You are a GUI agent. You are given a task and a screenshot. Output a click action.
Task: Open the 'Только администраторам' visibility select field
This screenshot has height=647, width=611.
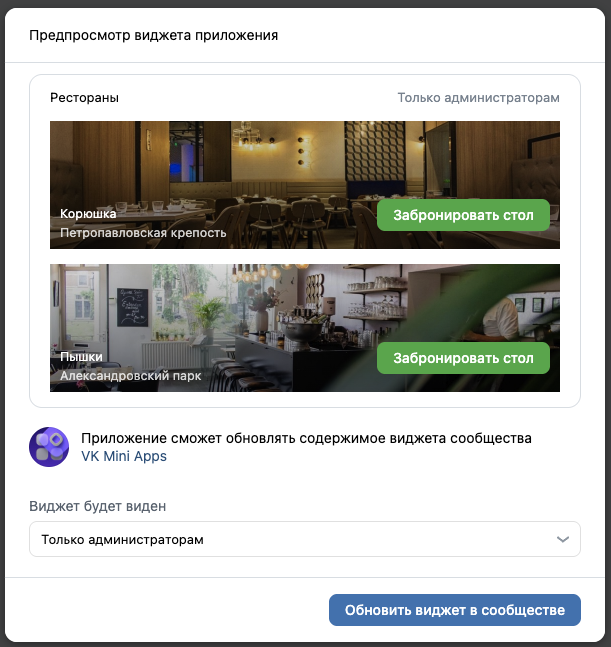(x=305, y=539)
